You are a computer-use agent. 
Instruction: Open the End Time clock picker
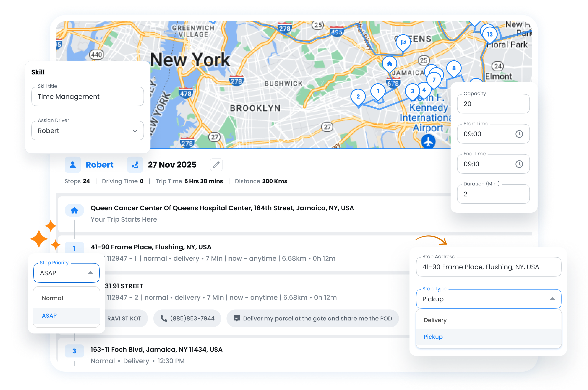pos(520,164)
